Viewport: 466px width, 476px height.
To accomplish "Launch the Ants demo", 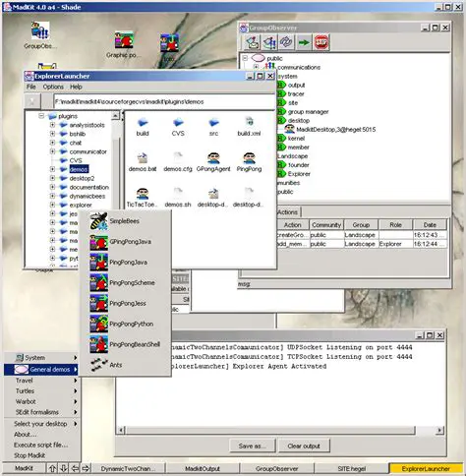I will pos(125,365).
